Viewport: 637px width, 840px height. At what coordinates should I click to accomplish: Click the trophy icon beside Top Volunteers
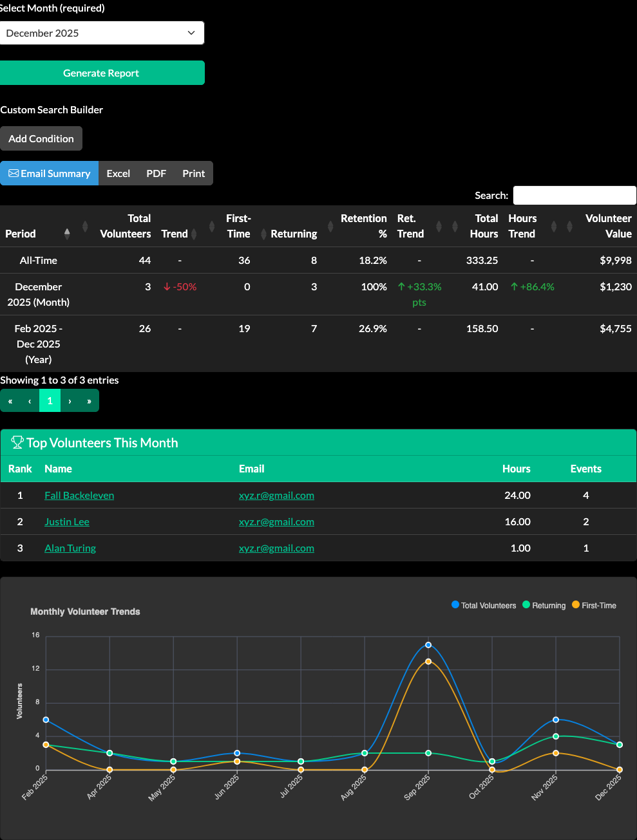[x=17, y=443]
